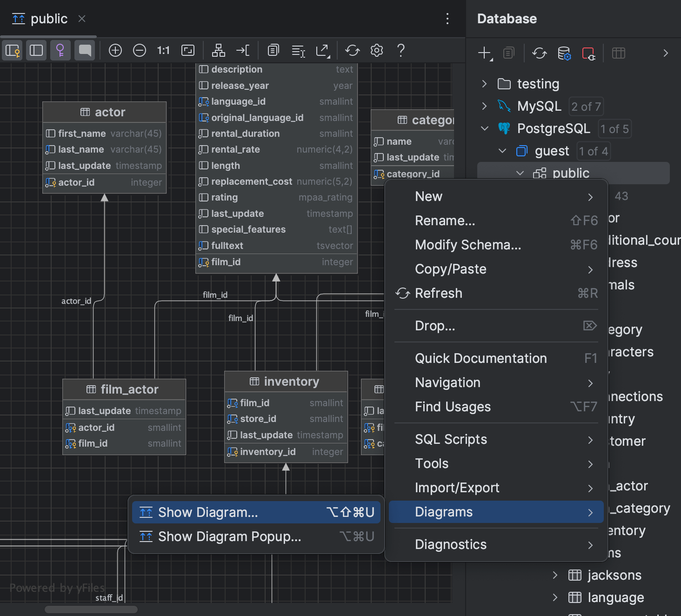Apply automatic graph layout to the diagram
Viewport: 681px width, 616px height.
tap(218, 50)
